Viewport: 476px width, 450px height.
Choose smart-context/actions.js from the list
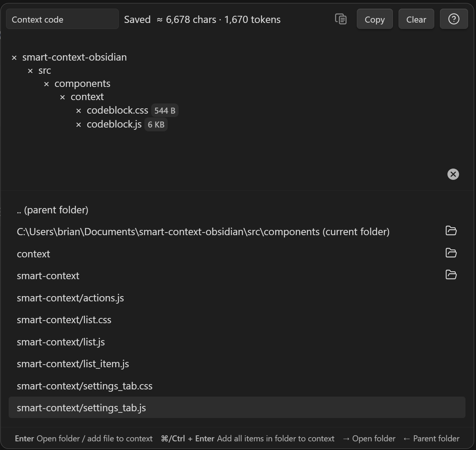click(70, 298)
